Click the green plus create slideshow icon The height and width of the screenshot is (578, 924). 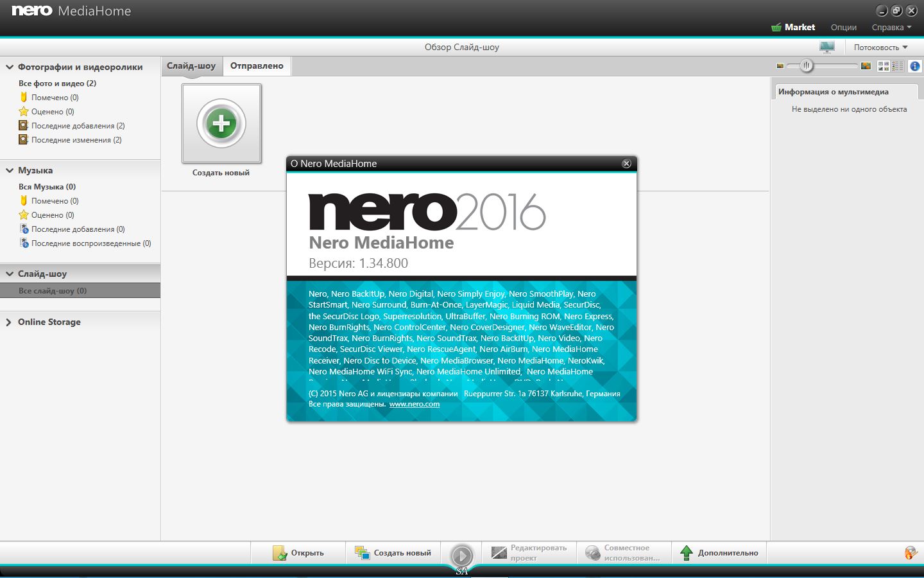coord(221,123)
